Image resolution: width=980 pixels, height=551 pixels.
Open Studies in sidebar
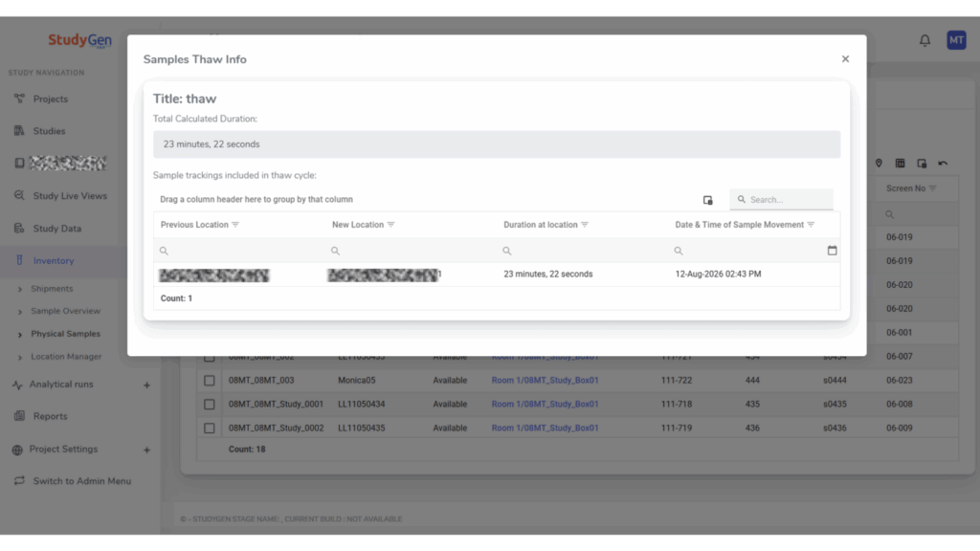49,131
